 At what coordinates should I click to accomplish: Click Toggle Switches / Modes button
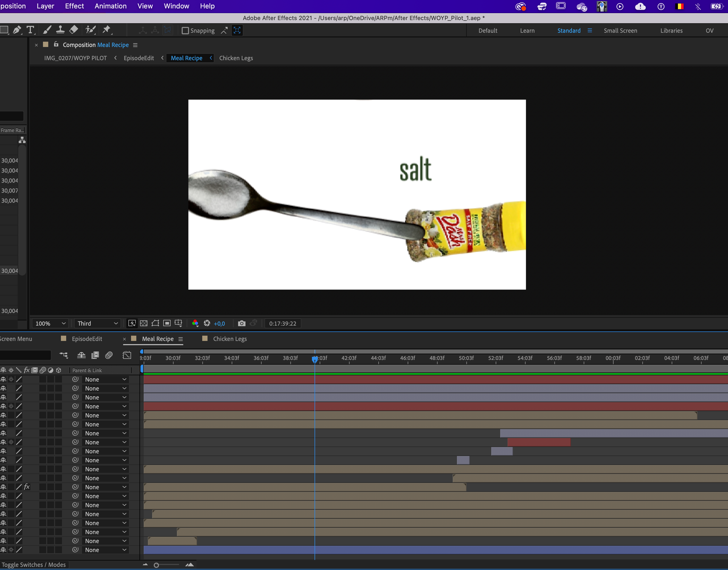(x=34, y=565)
